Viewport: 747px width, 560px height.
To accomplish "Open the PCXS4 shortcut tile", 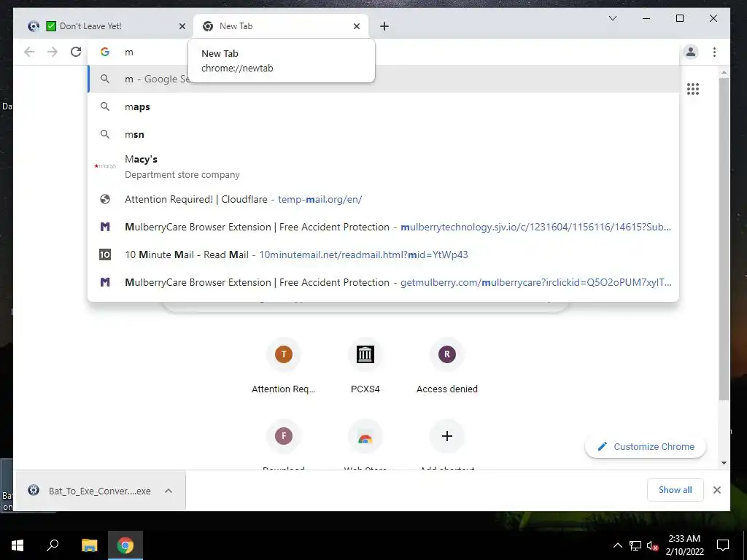I will coord(365,365).
